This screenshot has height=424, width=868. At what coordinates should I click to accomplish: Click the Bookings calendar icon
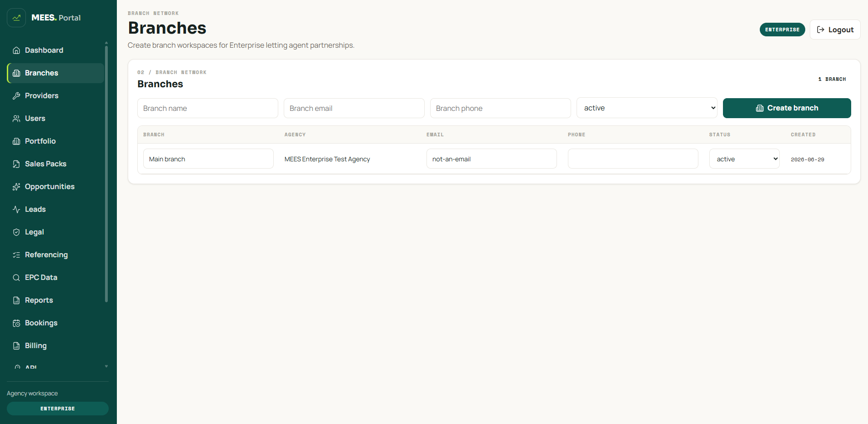point(16,323)
